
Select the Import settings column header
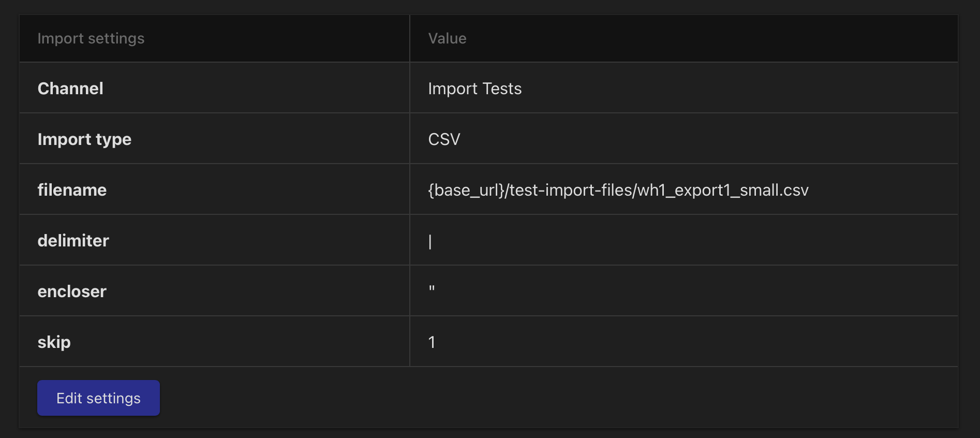(x=91, y=38)
